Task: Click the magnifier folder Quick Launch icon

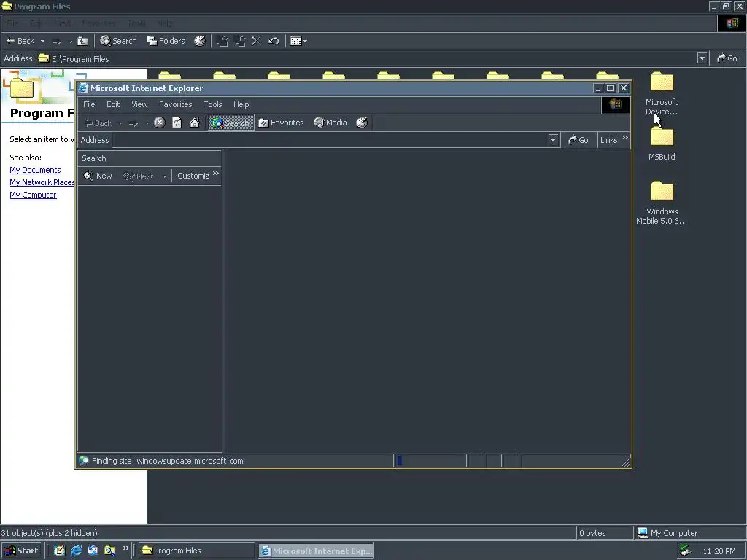Action: click(109, 551)
